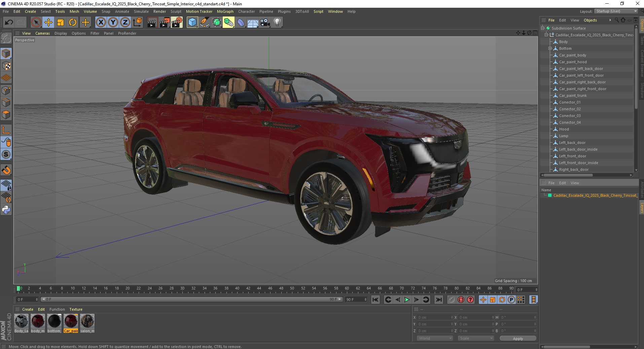
Task: Add a Subdivision Surface generator icon
Action: [217, 23]
